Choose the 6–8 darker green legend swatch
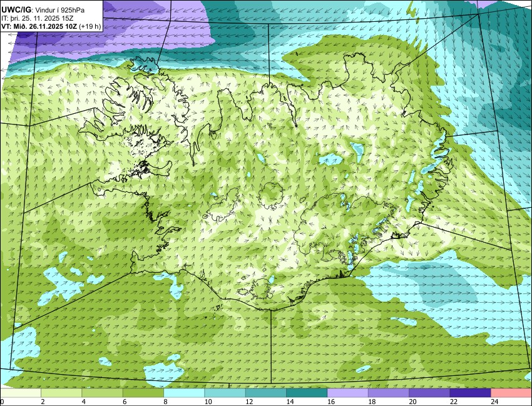This screenshot has width=532, height=406. click(143, 393)
